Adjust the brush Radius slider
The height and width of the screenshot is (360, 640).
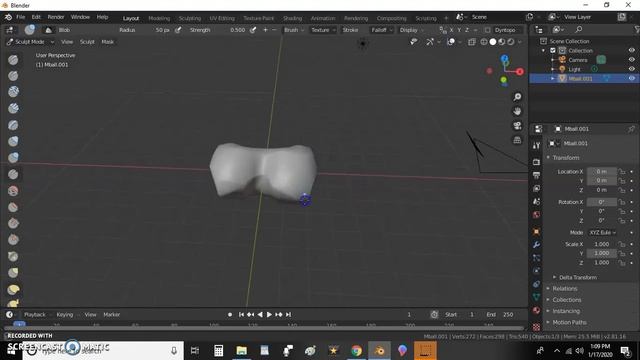tap(144, 30)
